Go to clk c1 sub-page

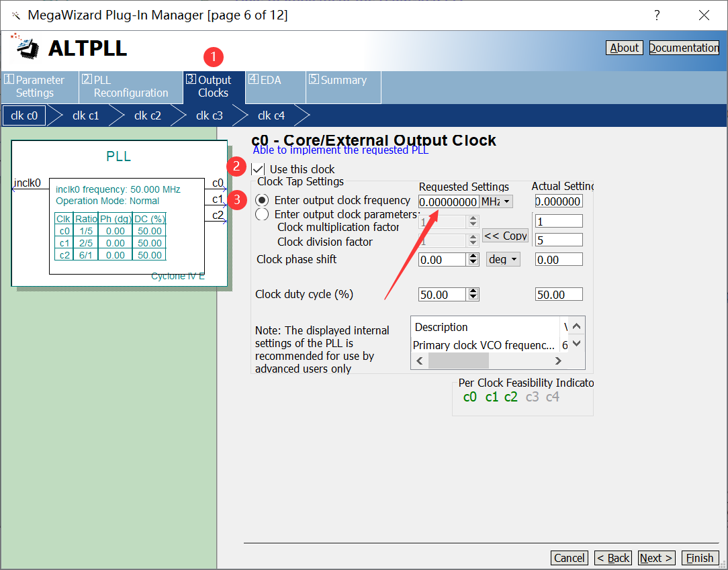tap(86, 115)
